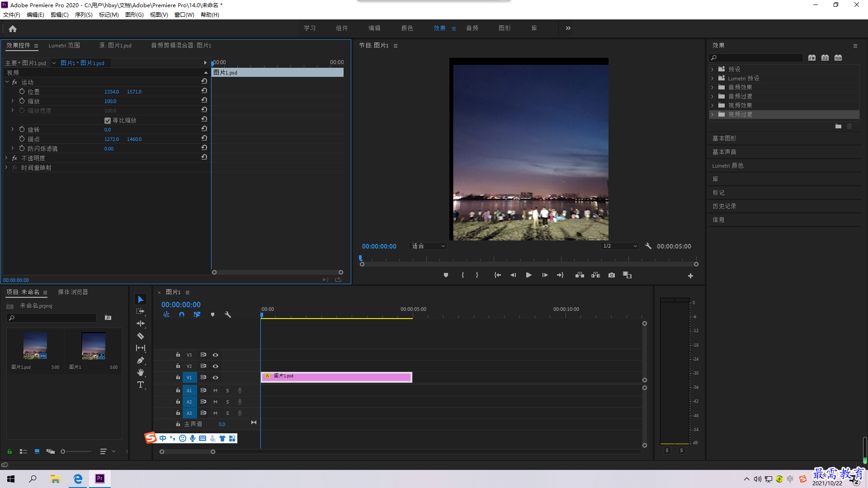This screenshot has height=488, width=868.
Task: Toggle animation stopwatch for Rotation
Action: [x=22, y=129]
